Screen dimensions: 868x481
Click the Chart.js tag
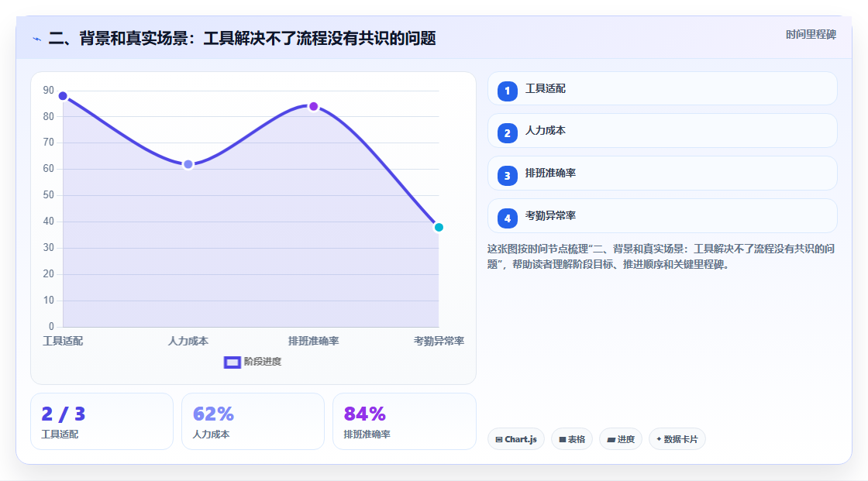click(516, 439)
